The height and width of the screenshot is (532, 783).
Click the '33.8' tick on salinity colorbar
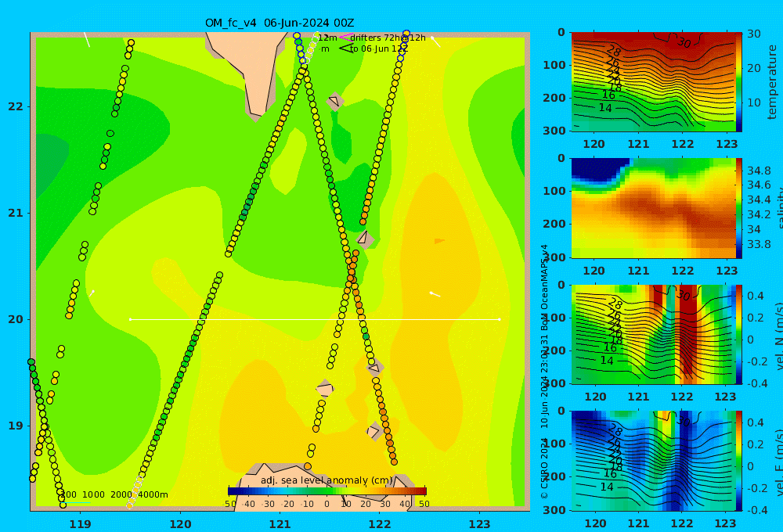coord(759,244)
